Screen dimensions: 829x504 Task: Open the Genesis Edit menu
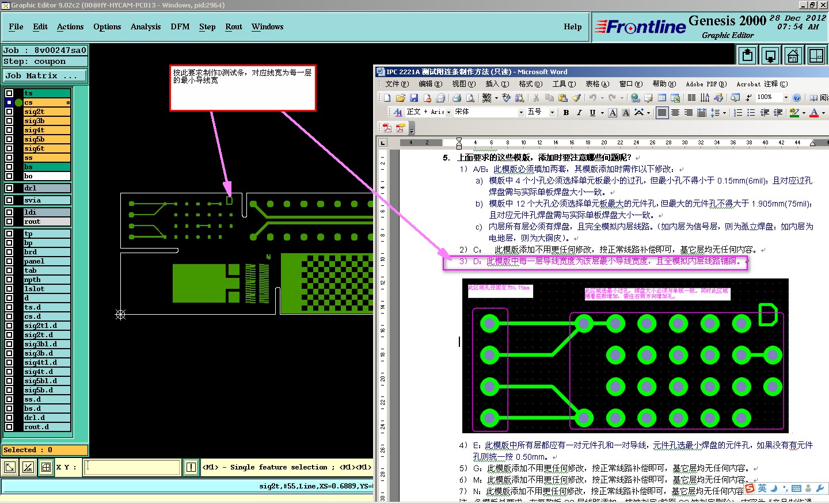[x=40, y=26]
